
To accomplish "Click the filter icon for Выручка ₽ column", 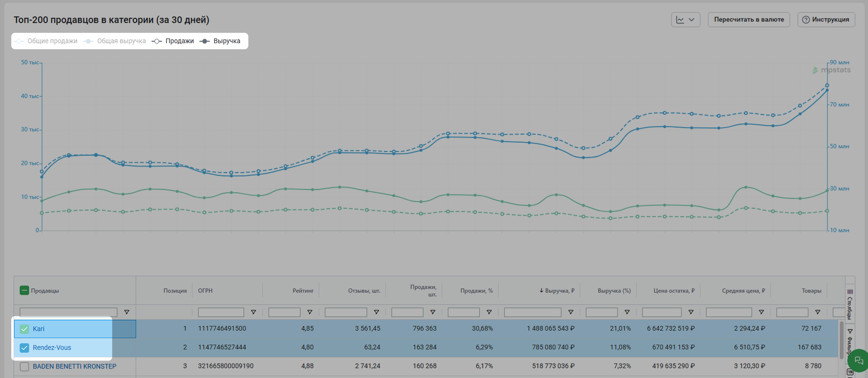I will tap(571, 312).
